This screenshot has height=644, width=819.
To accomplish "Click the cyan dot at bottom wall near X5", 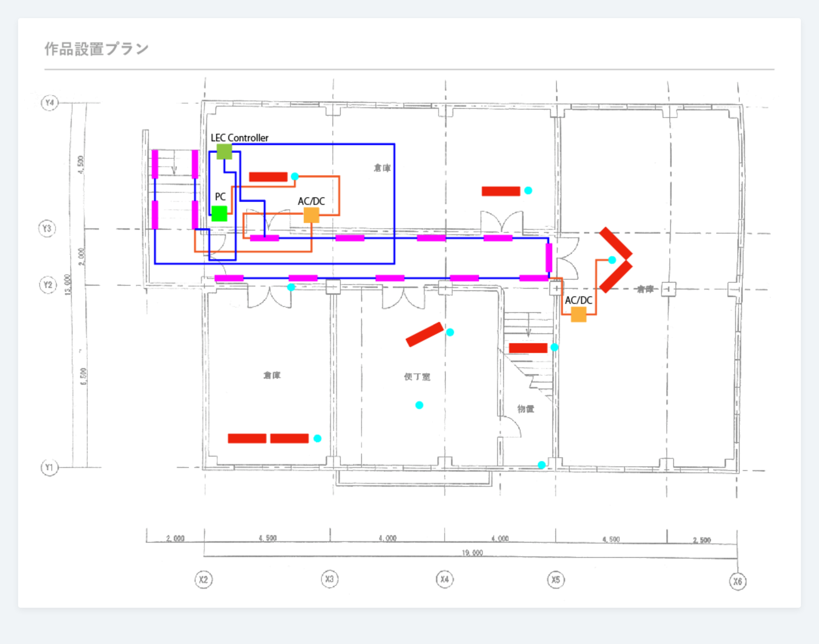I will (541, 465).
